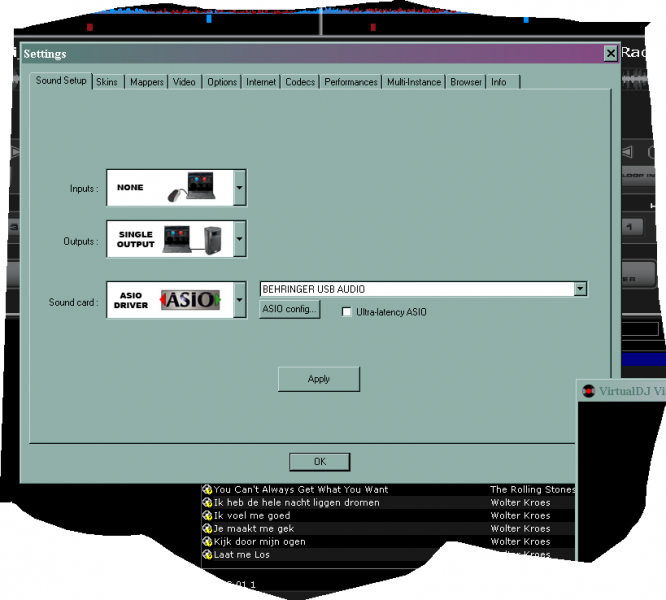This screenshot has height=600, width=666.
Task: Open the Browser tab
Action: point(466,82)
